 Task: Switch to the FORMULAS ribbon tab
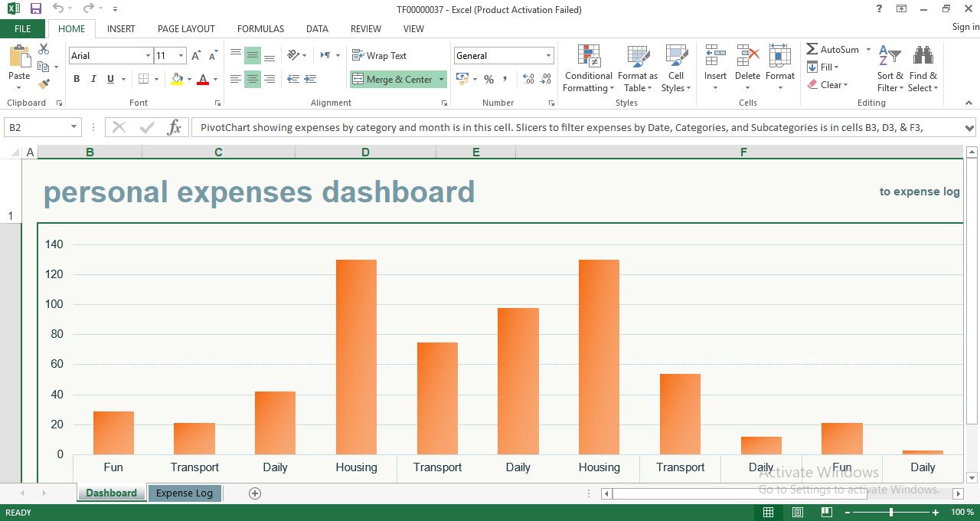click(260, 28)
